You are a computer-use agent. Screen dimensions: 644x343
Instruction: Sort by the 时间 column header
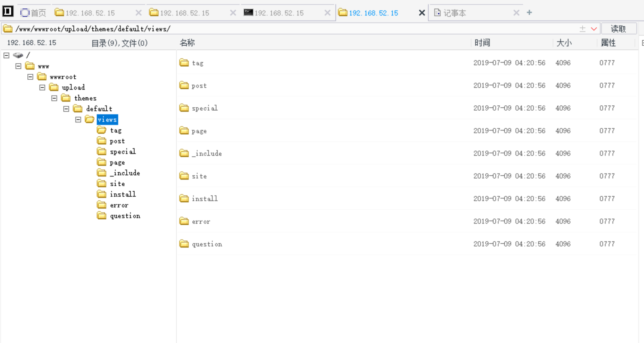pos(482,43)
